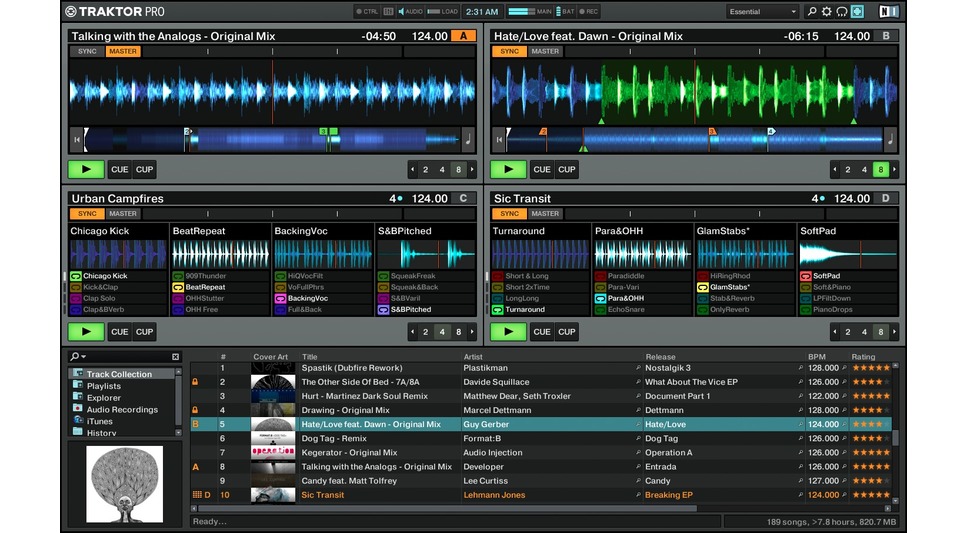Click the REC indicator
This screenshot has width=967, height=533.
pyautogui.click(x=588, y=12)
